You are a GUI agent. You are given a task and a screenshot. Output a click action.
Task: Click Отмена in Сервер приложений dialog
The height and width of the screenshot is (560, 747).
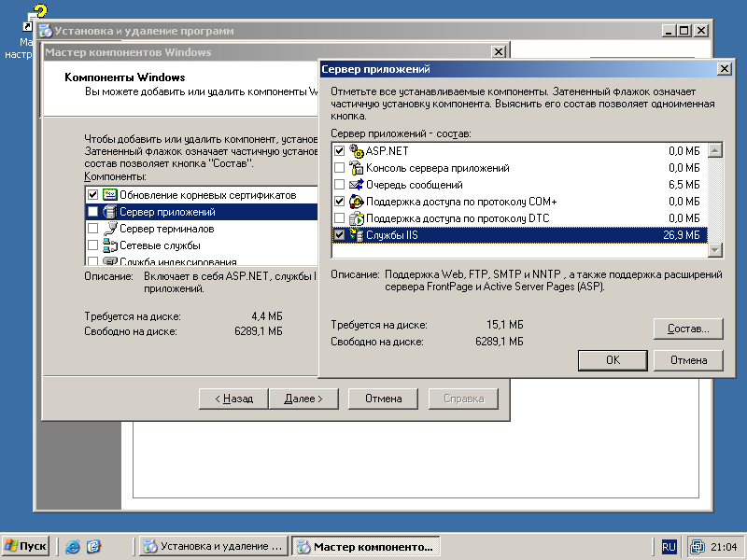click(688, 360)
